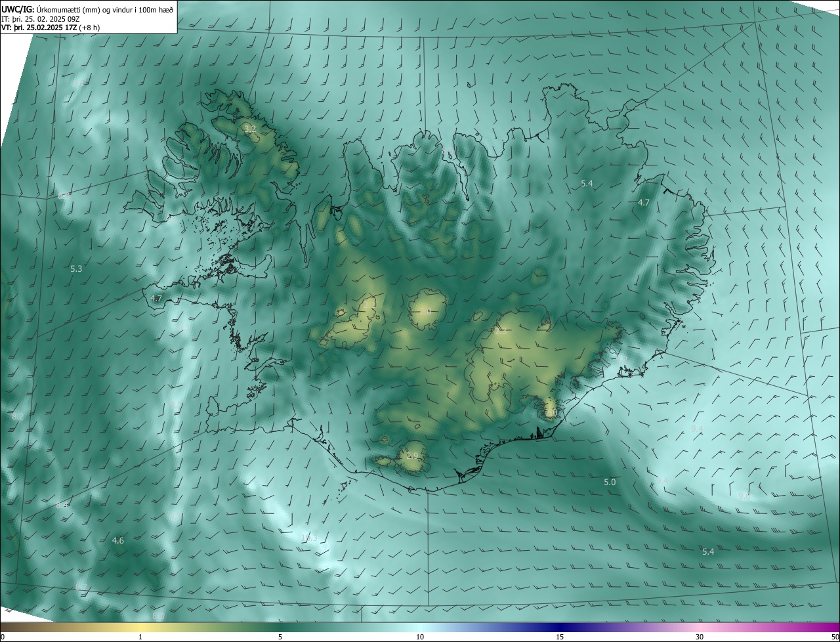Click the 3.2 value label on the Westfjords
Viewport: 840px width, 642px height.
[250, 130]
